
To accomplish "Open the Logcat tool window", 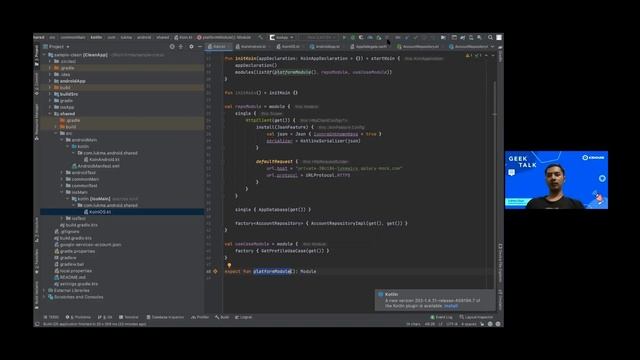I will pos(244,317).
